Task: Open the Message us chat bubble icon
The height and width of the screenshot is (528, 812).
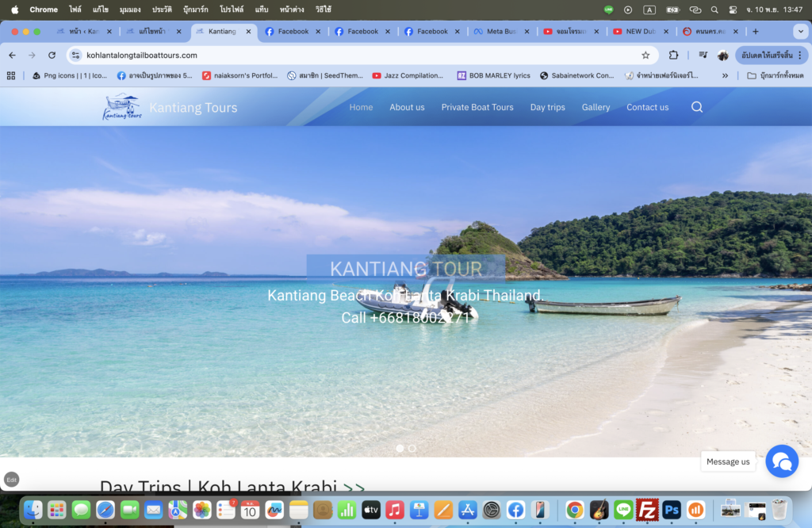Action: (x=781, y=461)
